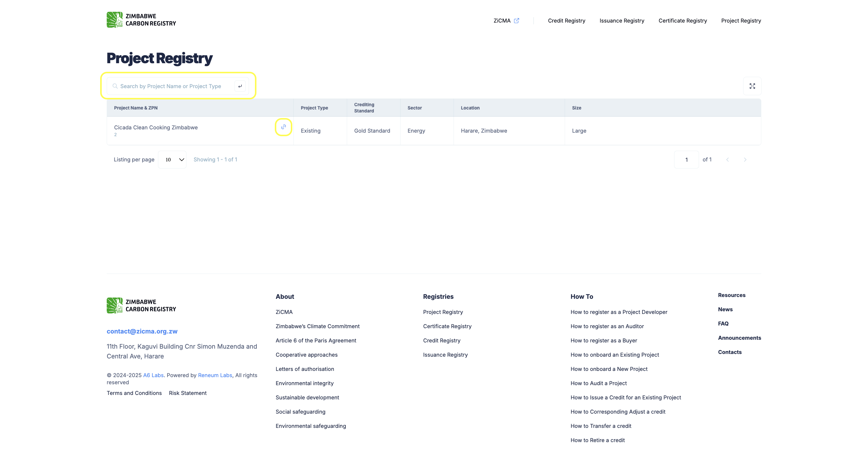The image size is (868, 470).
Task: Submit search with the enter-arrow button
Action: coord(240,86)
